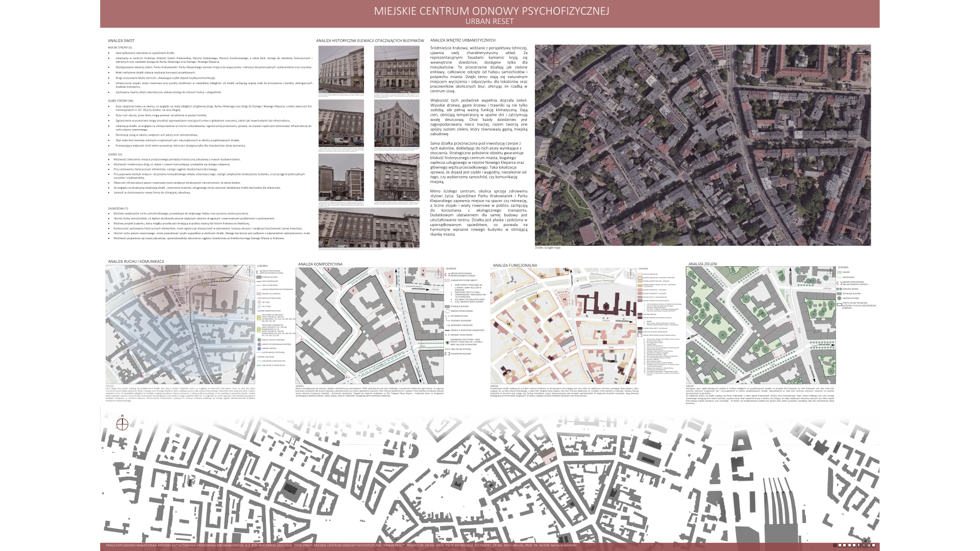Click the Urban Reset subtitle in the header banner
This screenshot has height=551, width=980.
coord(489,21)
